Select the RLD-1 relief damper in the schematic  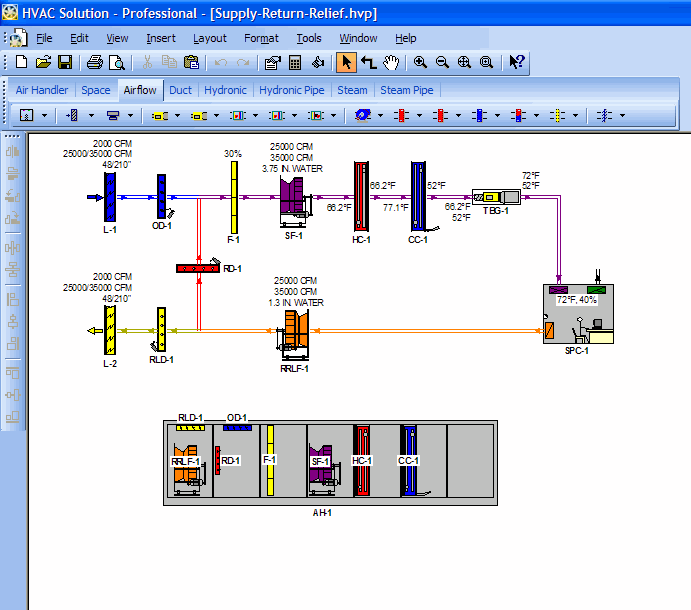click(161, 330)
